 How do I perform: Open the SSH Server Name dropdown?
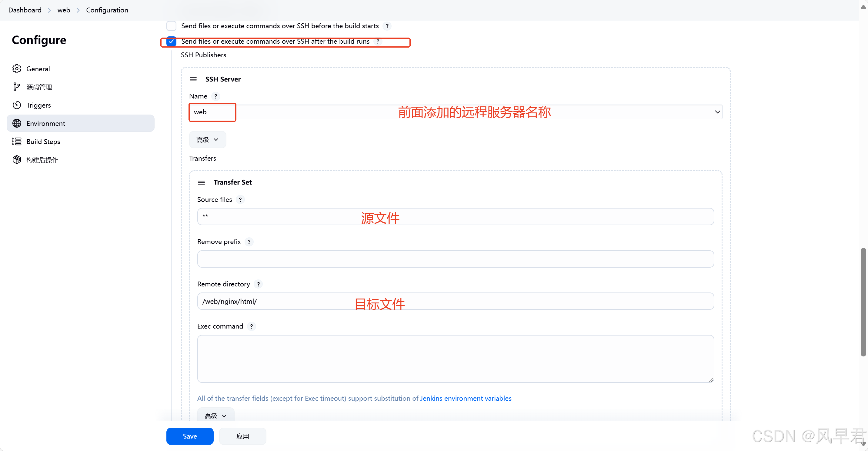tap(717, 112)
